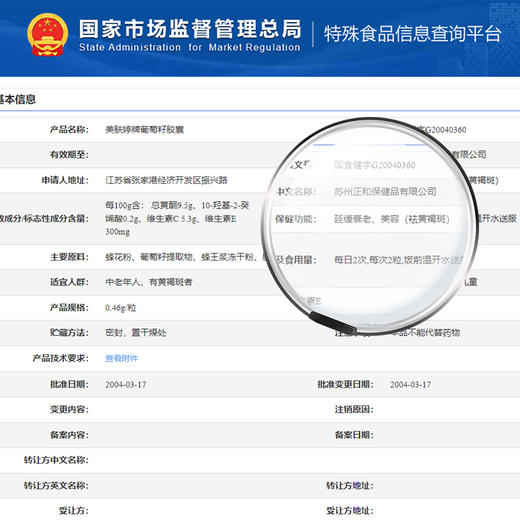Click the 主要原料 label
The height and width of the screenshot is (520, 520).
click(69, 257)
